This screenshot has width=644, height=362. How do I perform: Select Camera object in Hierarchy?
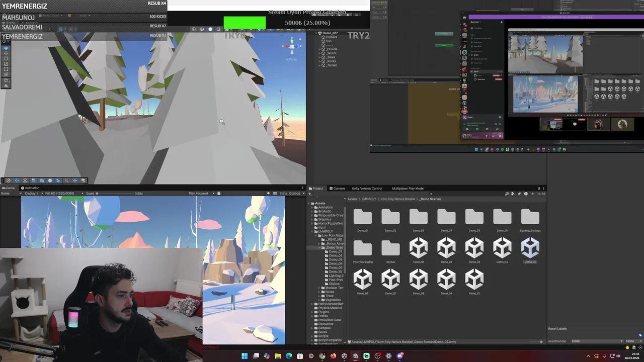[331, 37]
